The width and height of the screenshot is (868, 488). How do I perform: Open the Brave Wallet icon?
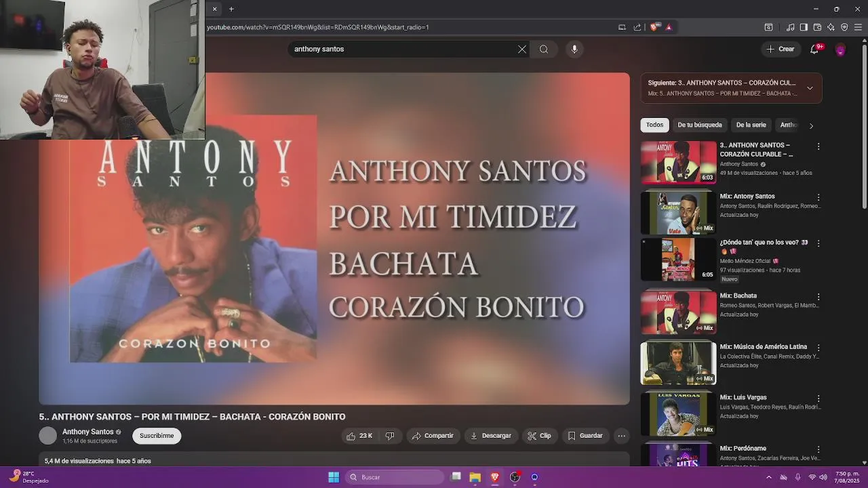click(x=817, y=27)
